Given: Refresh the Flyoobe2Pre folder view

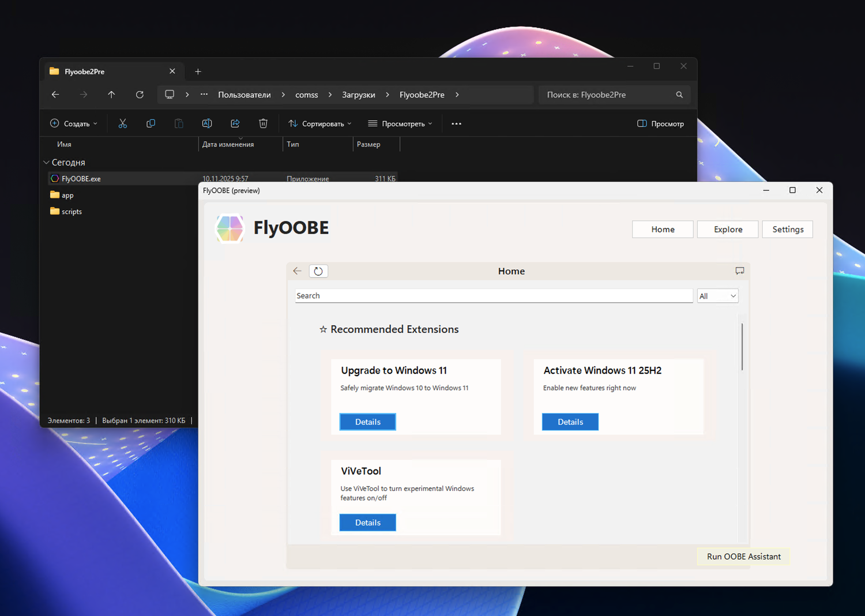Looking at the screenshot, I should pyautogui.click(x=140, y=95).
